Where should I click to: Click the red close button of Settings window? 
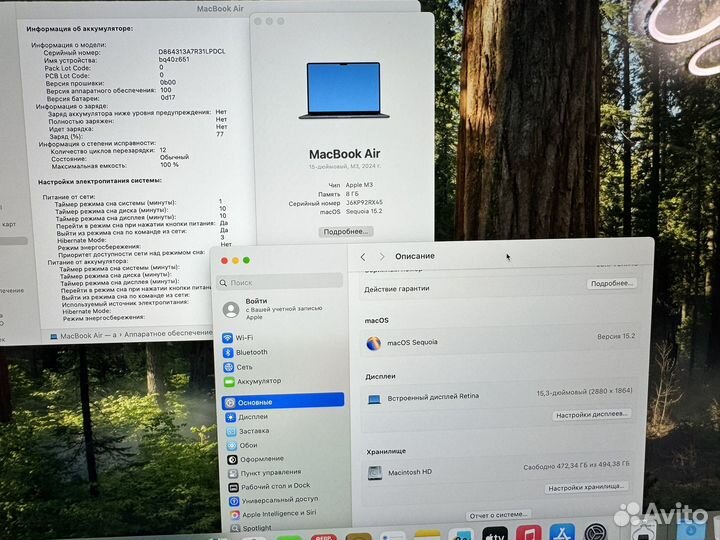224,261
